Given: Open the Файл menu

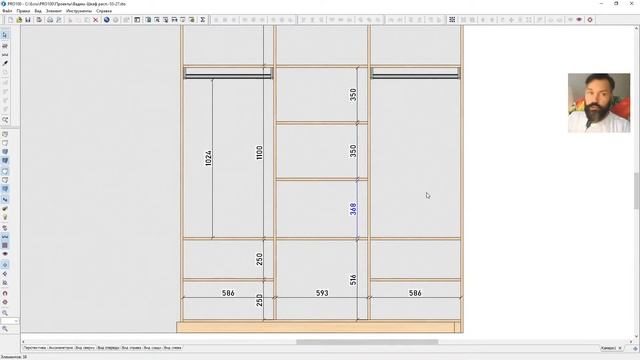Looking at the screenshot, I should [x=7, y=11].
